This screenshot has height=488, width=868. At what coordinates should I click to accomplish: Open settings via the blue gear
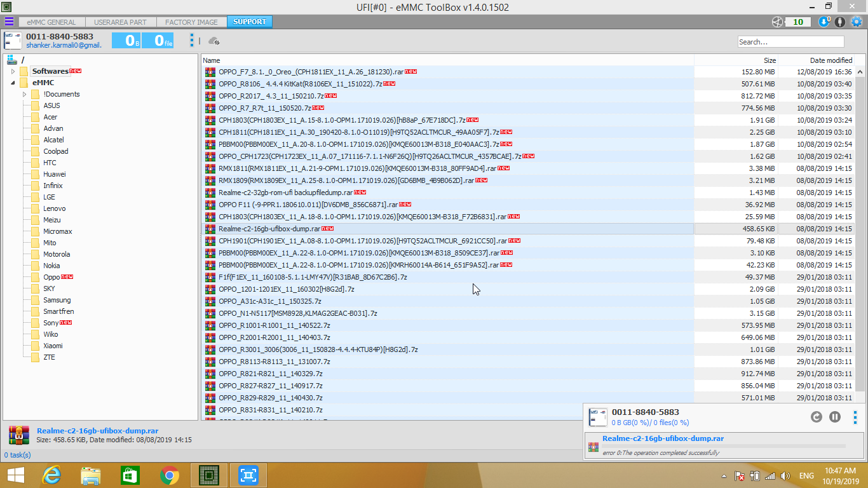pos(856,22)
